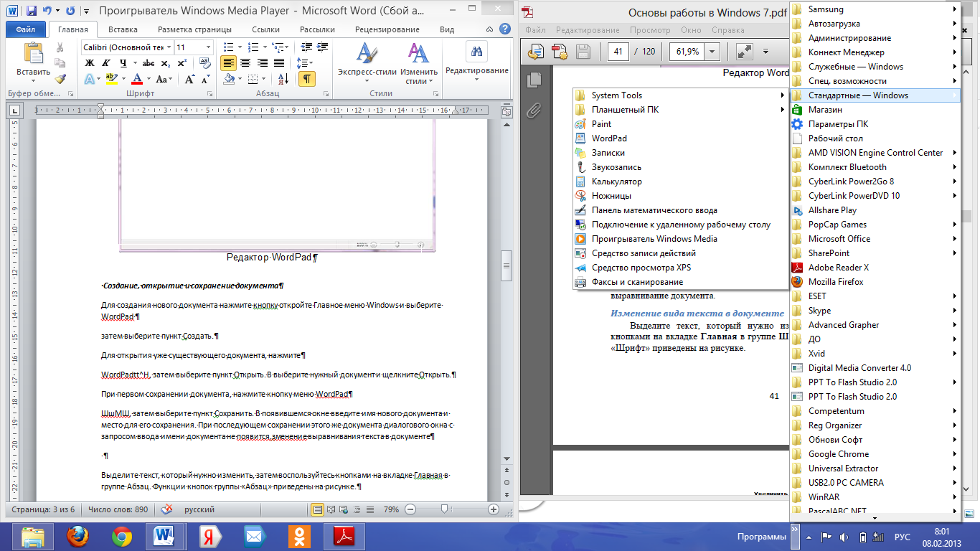
Task: Toggle subscript (x₂) formatting
Action: 165,63
